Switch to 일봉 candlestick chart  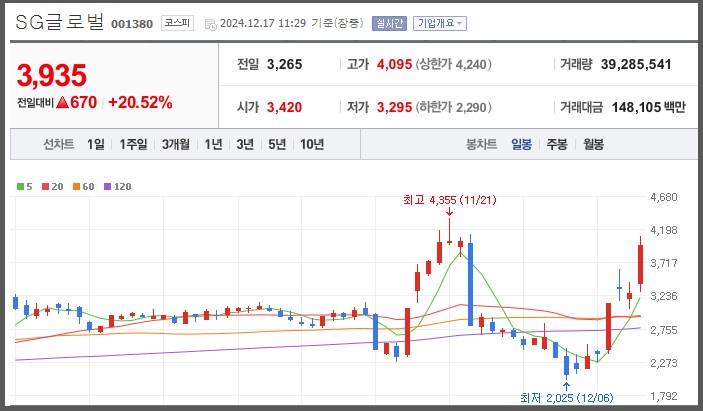pos(521,144)
